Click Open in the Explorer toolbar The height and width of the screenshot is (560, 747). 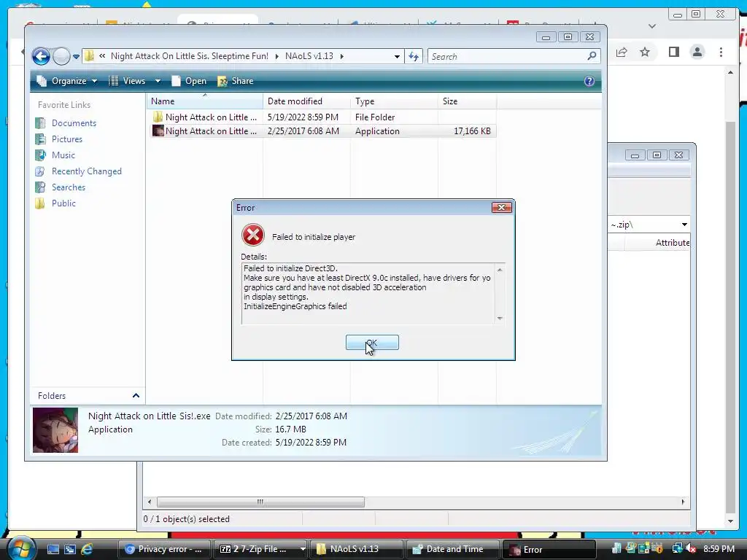(189, 81)
